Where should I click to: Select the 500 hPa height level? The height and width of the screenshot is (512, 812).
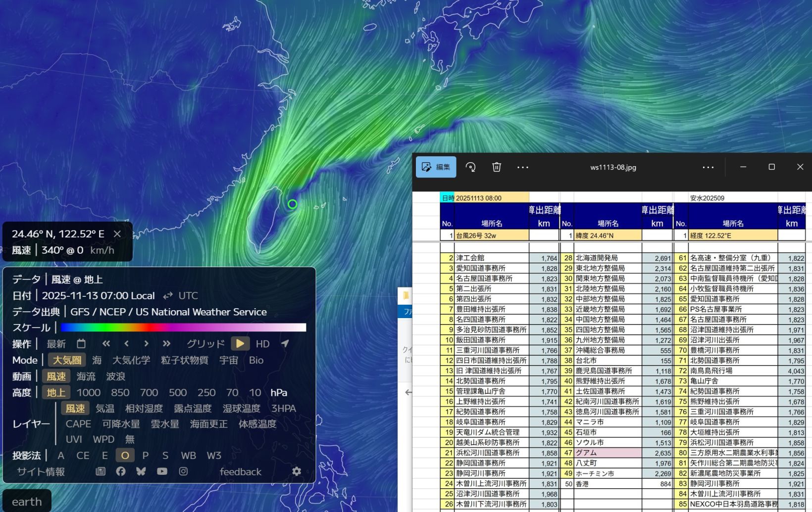178,392
